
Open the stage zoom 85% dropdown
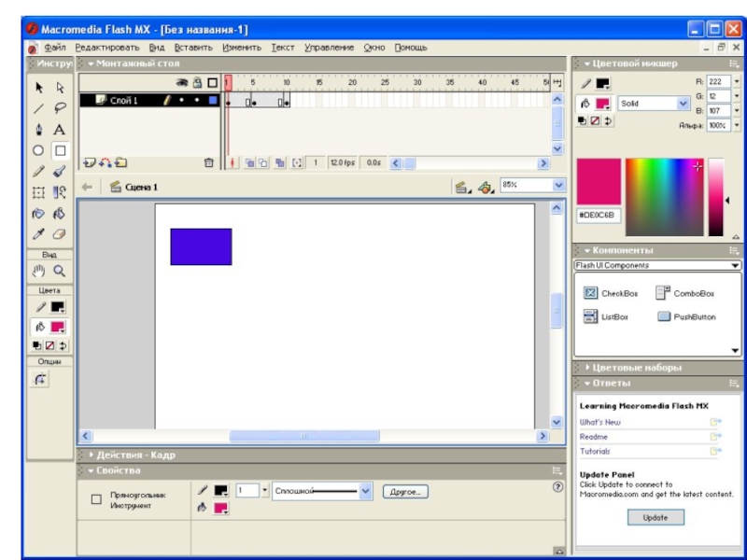558,186
